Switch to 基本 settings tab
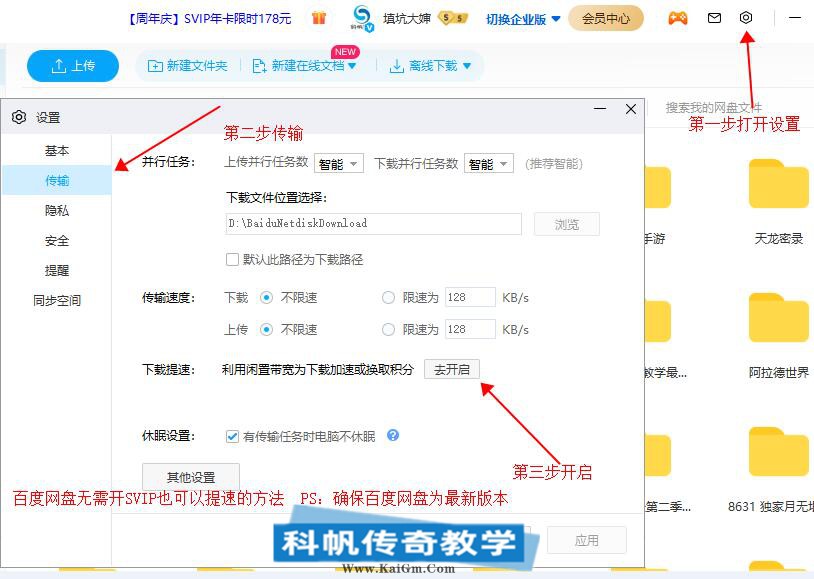814x579 pixels. [57, 151]
